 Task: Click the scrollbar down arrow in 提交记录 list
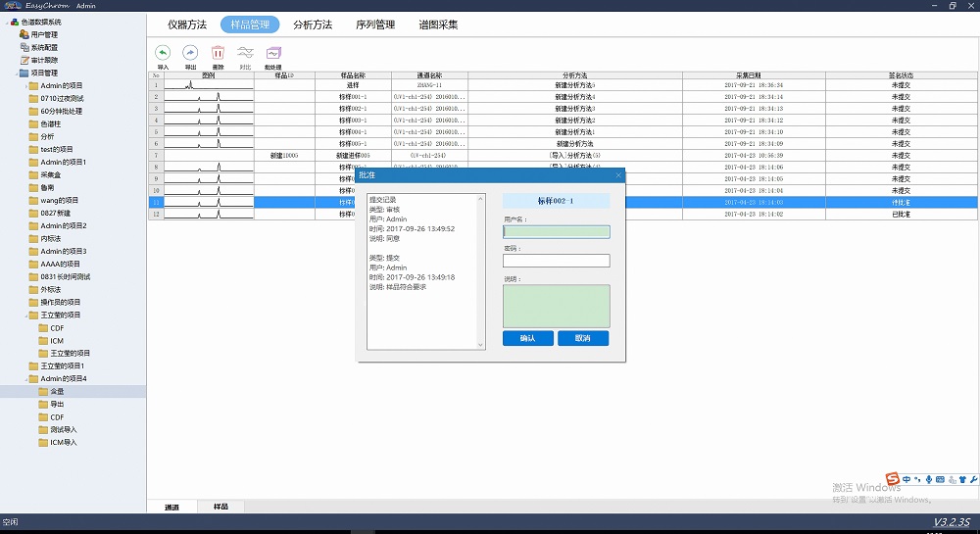pyautogui.click(x=480, y=345)
